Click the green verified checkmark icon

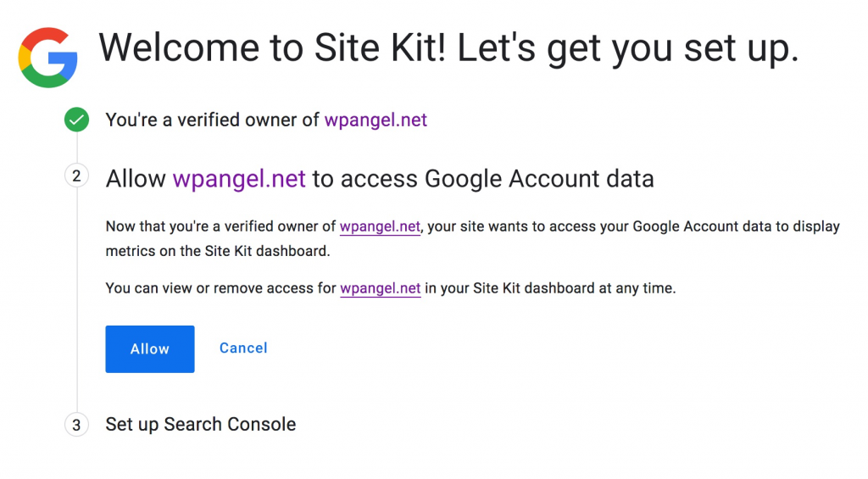(76, 120)
